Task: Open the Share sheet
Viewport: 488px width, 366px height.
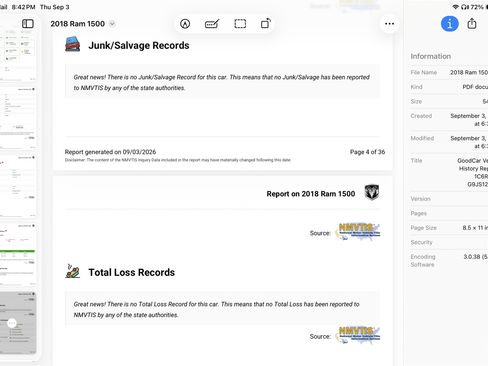Action: pyautogui.click(x=472, y=24)
